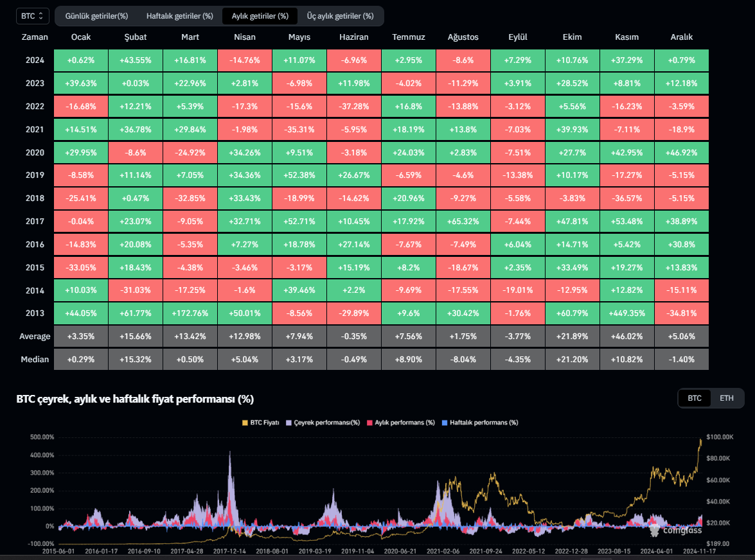755x560 pixels.
Task: Switch to Günlük getiriler(%) tab
Action: (96, 15)
